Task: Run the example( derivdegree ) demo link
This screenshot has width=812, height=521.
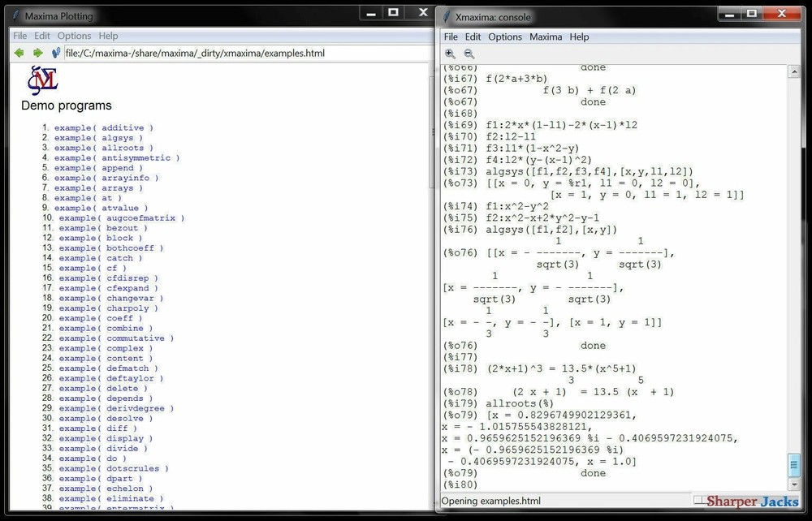Action: pos(116,407)
